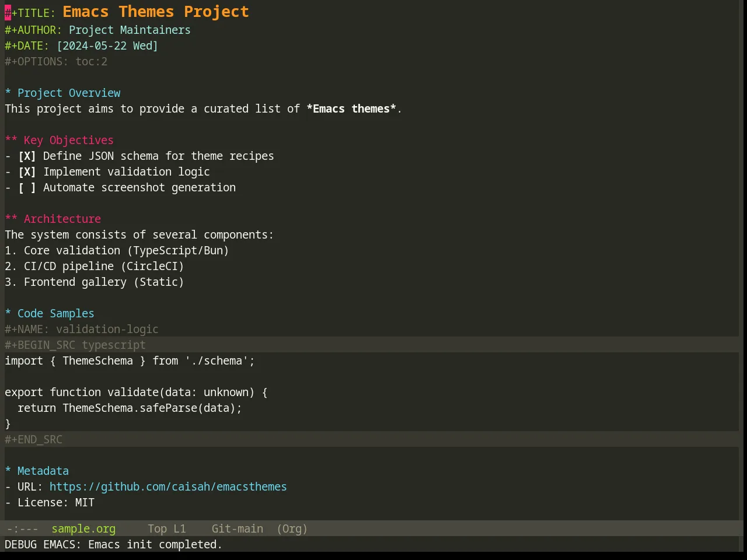Click the return ThemeSchema.safeParse(data) line
747x560 pixels.
tap(130, 408)
